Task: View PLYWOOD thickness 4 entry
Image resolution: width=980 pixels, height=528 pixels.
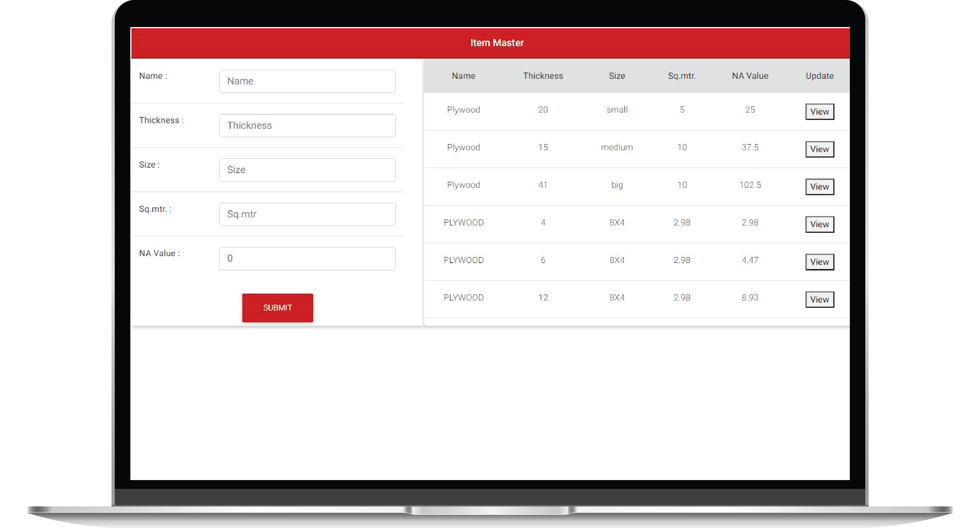Action: coord(819,224)
